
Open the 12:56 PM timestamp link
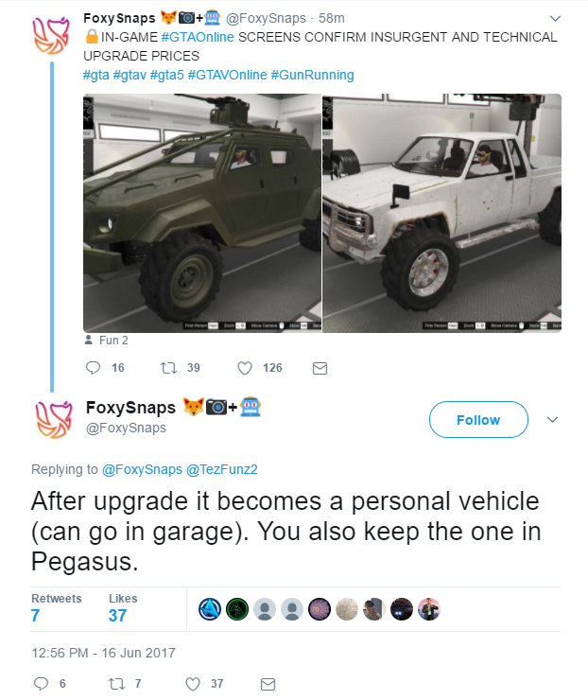click(x=103, y=652)
